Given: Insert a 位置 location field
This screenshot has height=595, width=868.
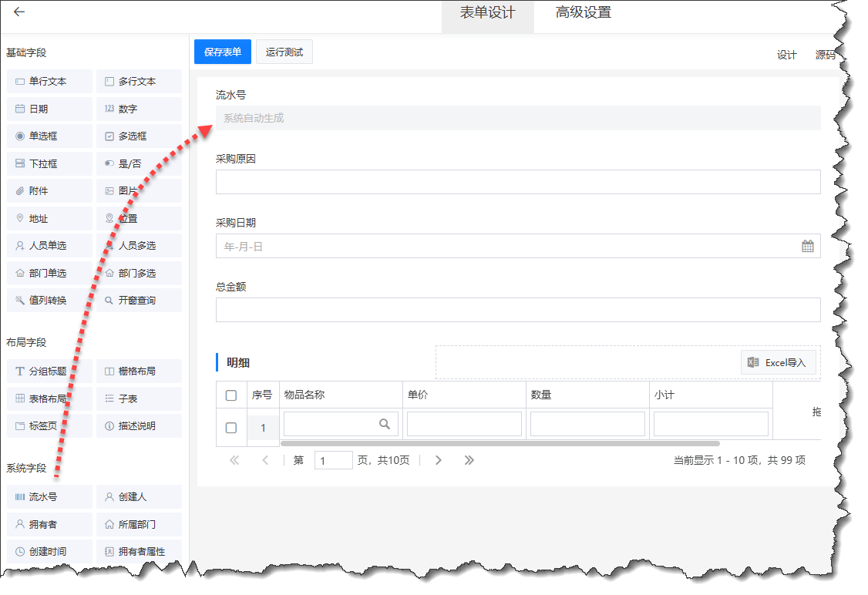Looking at the screenshot, I should pyautogui.click(x=137, y=217).
